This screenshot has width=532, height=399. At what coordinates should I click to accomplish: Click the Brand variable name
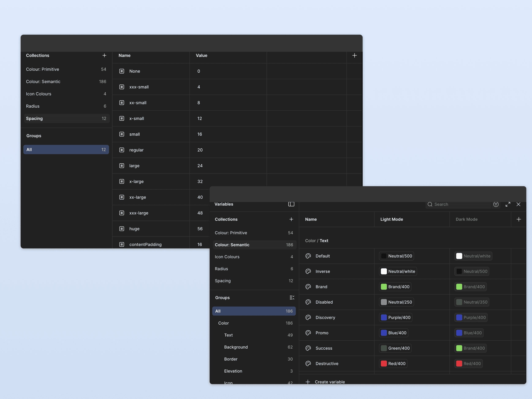[321, 287]
